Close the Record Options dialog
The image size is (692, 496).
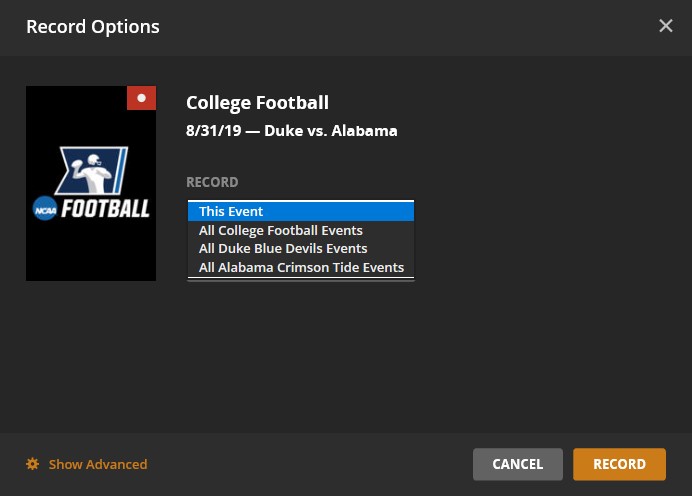click(x=665, y=26)
